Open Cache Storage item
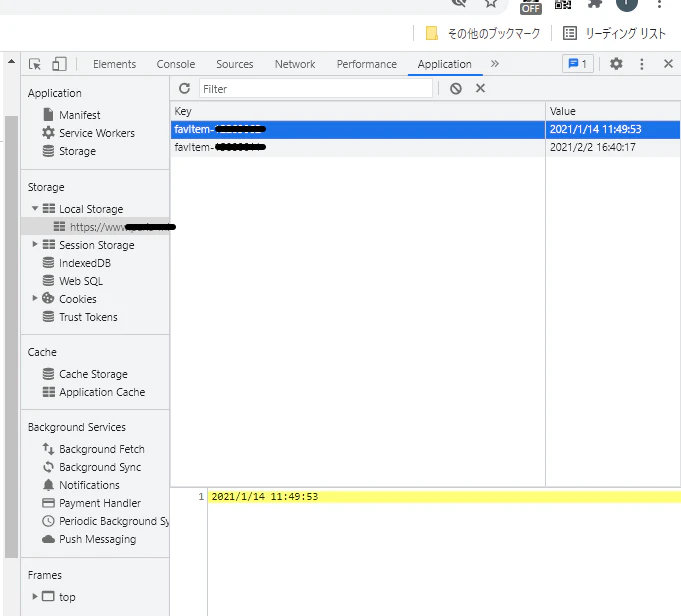The image size is (681, 616). point(93,374)
